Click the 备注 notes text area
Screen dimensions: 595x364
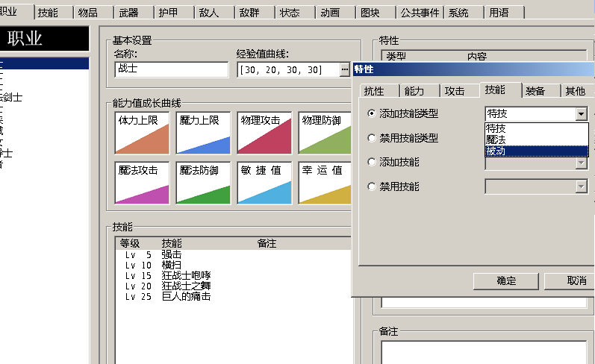484,353
